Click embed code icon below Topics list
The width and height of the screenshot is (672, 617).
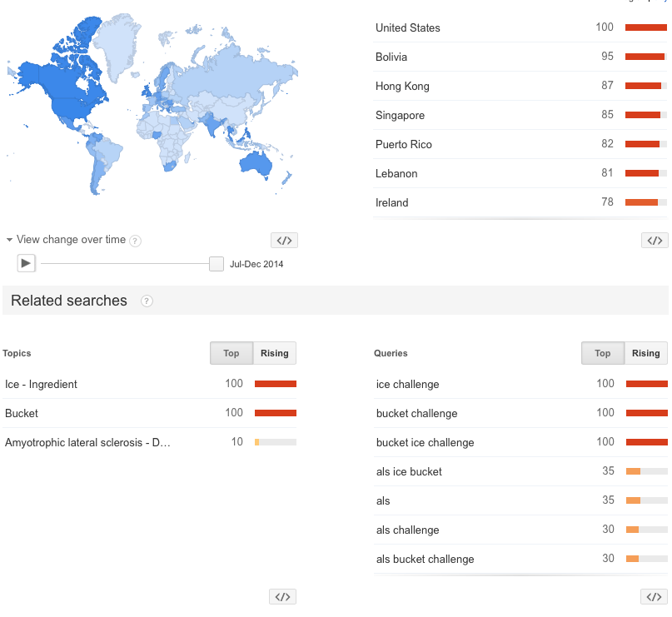click(282, 596)
